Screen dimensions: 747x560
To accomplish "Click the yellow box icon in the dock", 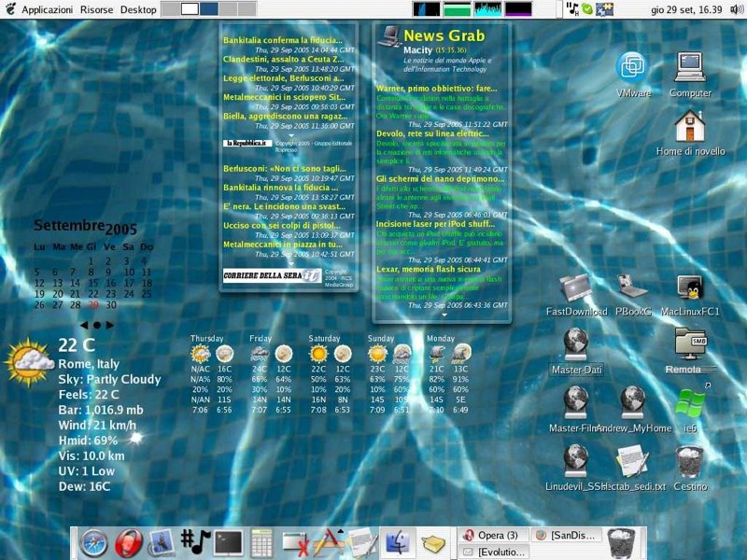I will point(432,544).
